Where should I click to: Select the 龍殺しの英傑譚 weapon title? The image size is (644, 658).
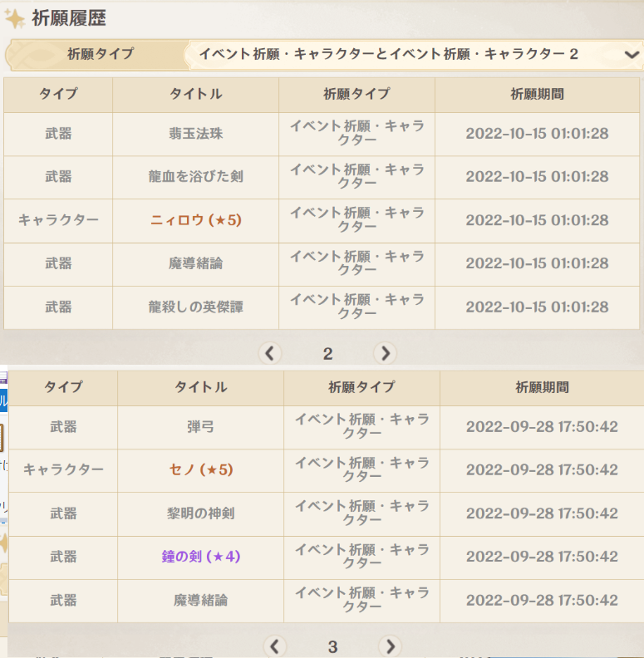tap(195, 307)
